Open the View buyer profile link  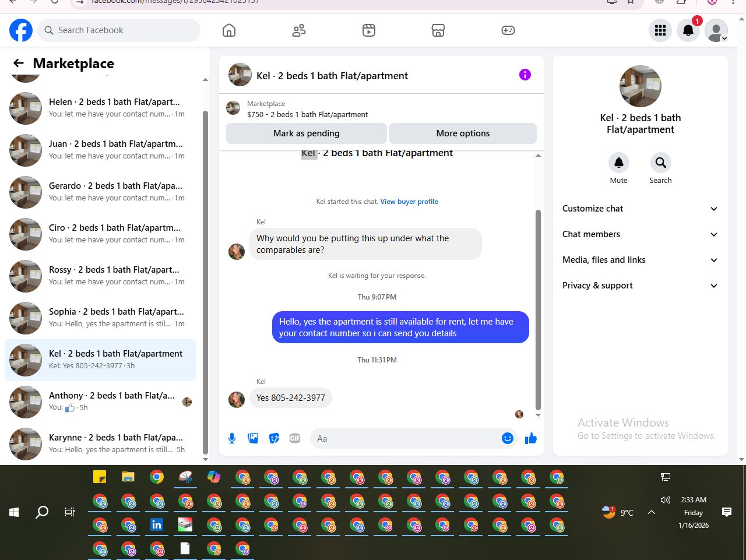click(x=409, y=202)
